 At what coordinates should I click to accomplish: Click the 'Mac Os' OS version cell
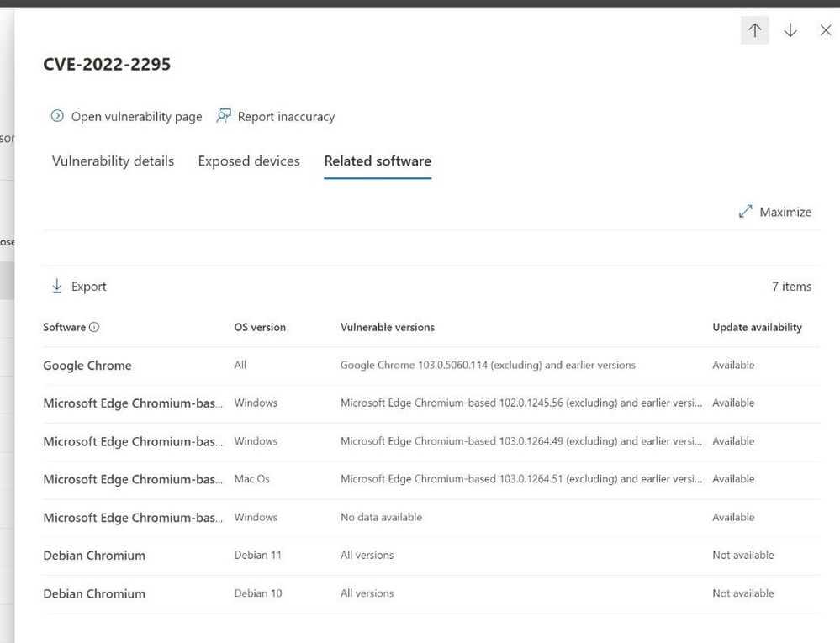251,478
